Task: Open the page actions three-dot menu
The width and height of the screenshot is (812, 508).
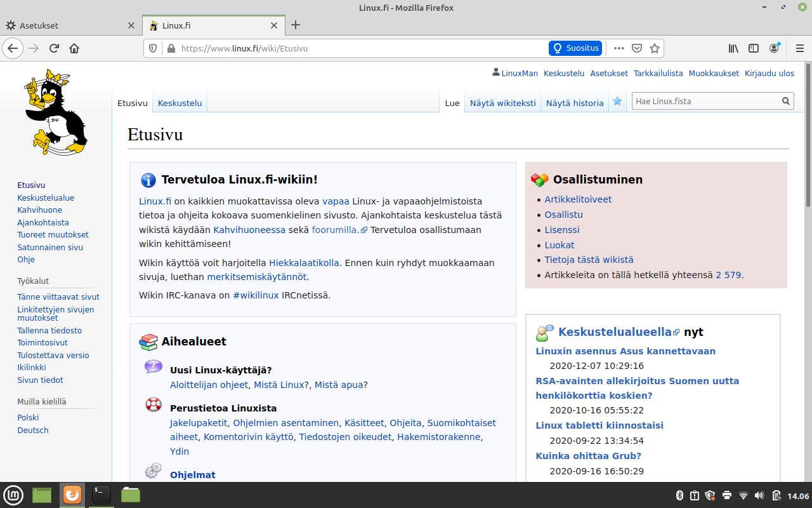Action: pos(619,48)
